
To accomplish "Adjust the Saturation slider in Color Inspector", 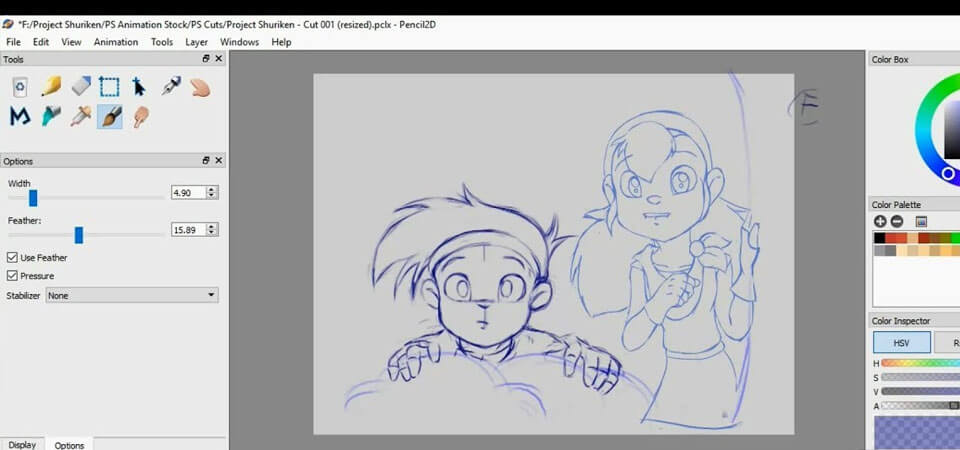I will pyautogui.click(x=921, y=377).
